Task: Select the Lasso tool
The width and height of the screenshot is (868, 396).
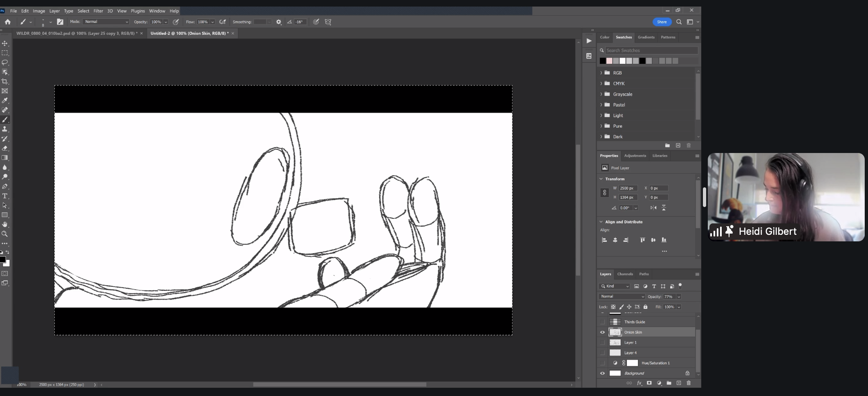Action: tap(5, 63)
